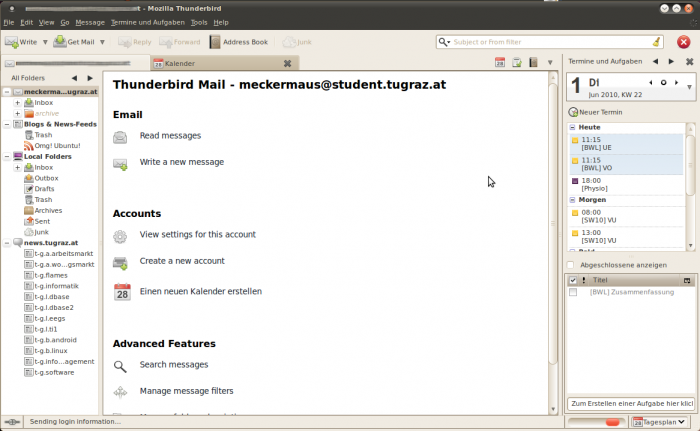Open the Message menu
This screenshot has width=700, height=431.
(90, 22)
